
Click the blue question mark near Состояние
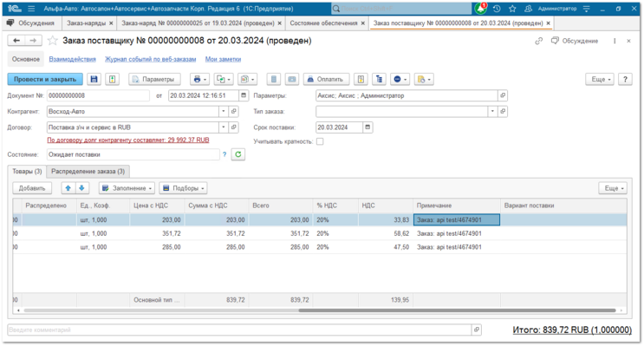tap(224, 154)
